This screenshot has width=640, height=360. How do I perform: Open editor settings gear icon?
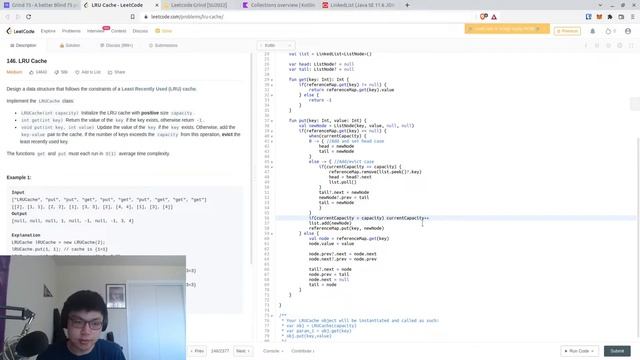[620, 45]
